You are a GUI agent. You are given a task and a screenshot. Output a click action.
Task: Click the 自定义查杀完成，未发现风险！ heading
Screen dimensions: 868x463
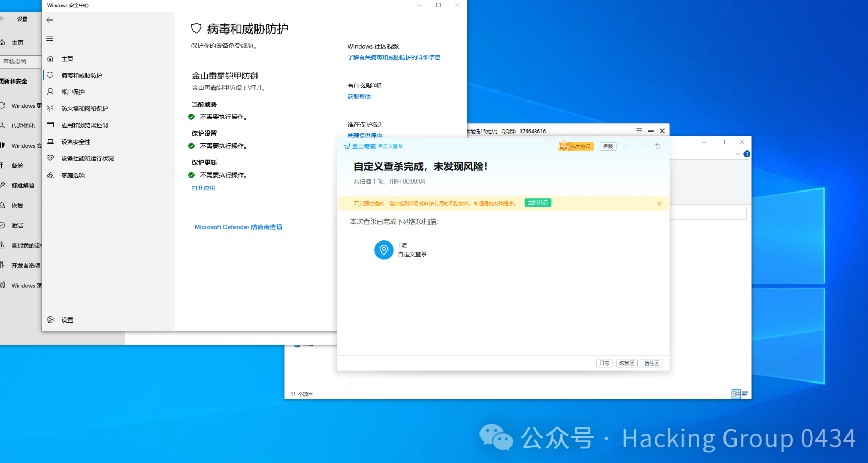point(421,166)
